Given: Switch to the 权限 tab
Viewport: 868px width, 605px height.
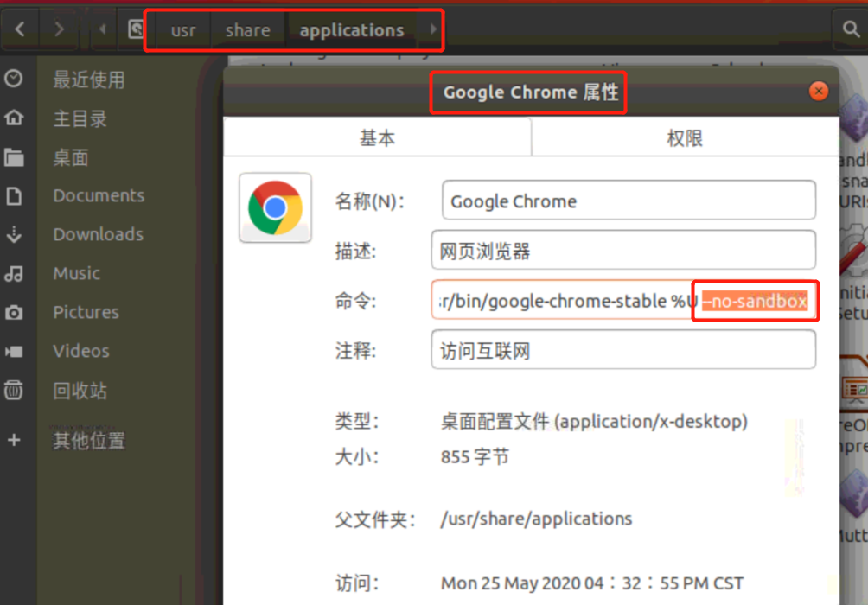Looking at the screenshot, I should 685,137.
